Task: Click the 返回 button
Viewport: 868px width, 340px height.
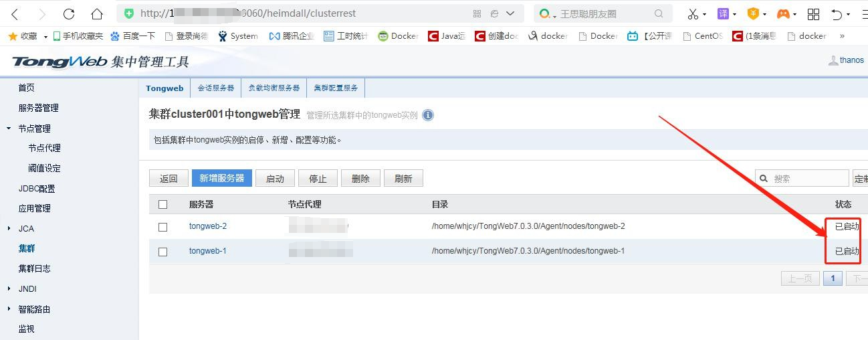Action: (169, 178)
